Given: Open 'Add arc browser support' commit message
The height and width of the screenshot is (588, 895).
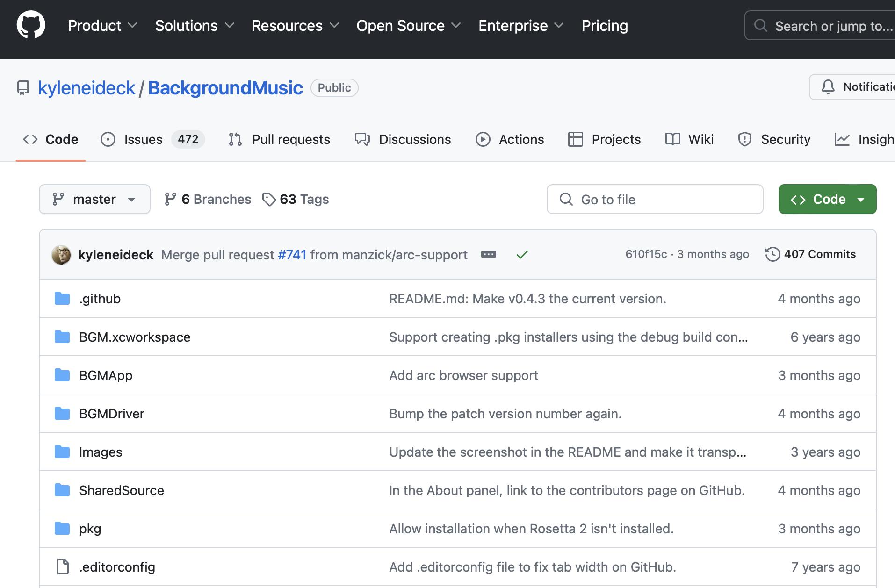Looking at the screenshot, I should tap(463, 375).
